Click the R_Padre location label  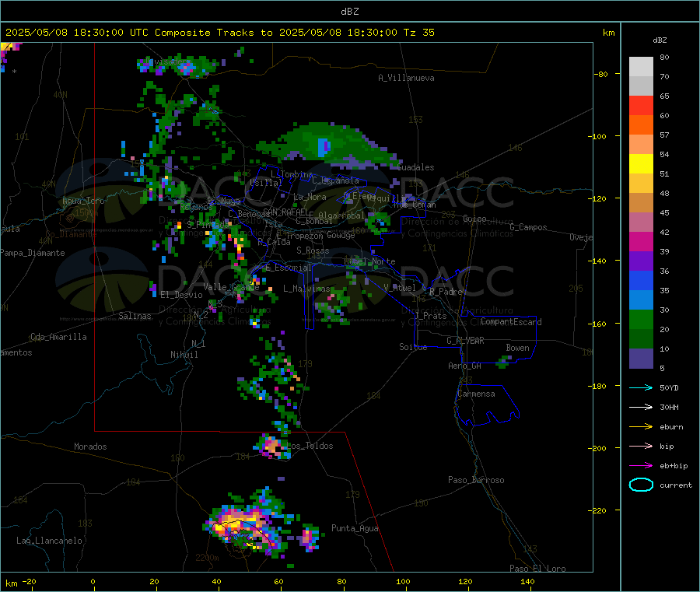[446, 292]
